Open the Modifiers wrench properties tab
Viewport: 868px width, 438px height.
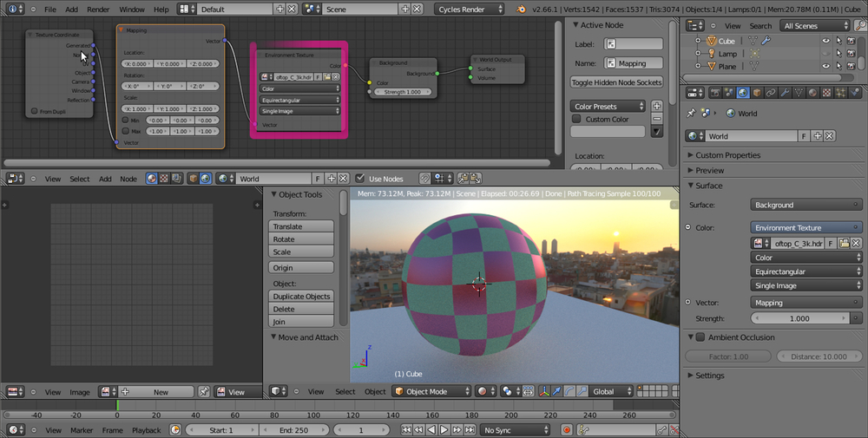785,93
